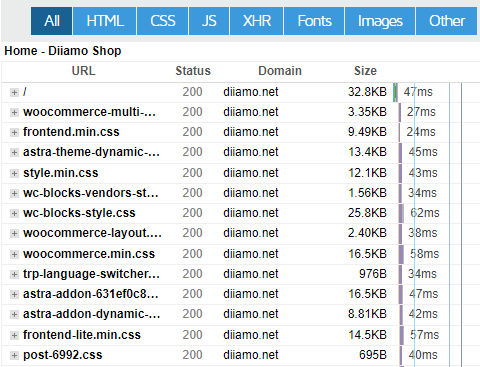Select the All filter tab
This screenshot has height=367, width=480.
tap(51, 21)
